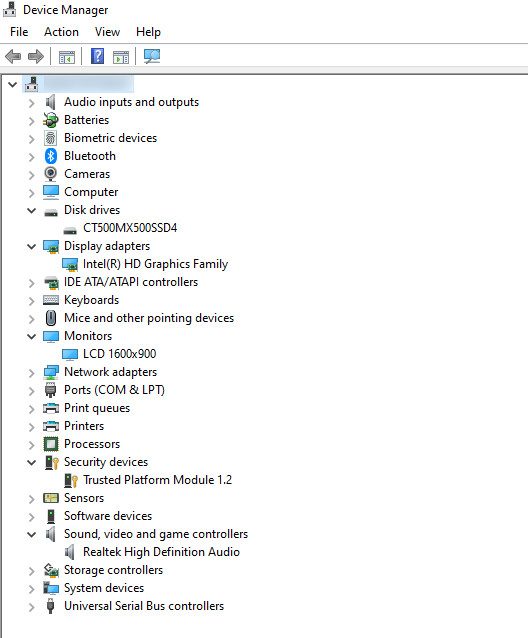The height and width of the screenshot is (638, 528).
Task: Expand the Keyboards node arrow
Action: [32, 301]
